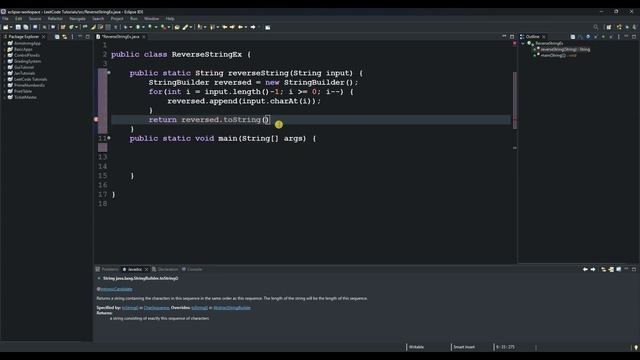
Task: Click the Forward navigation arrow in main toolbar
Action: tap(253, 27)
